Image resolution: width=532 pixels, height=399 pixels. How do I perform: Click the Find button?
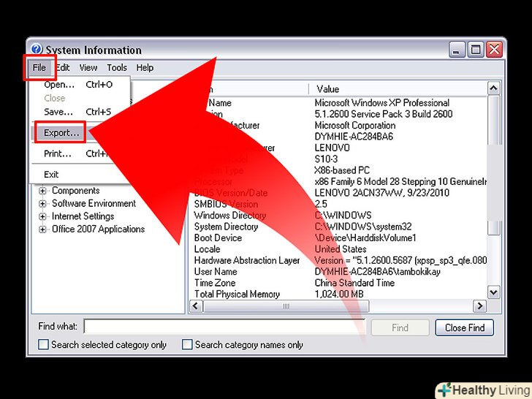point(400,327)
